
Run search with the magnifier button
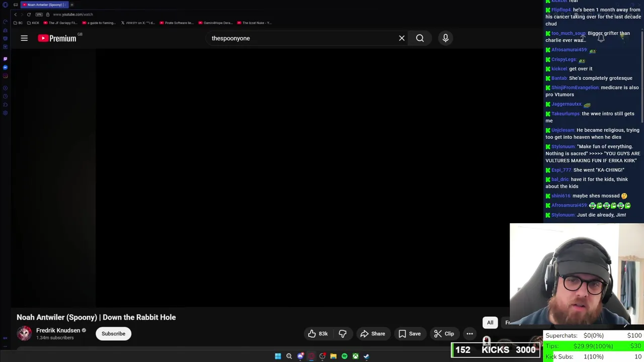point(420,38)
